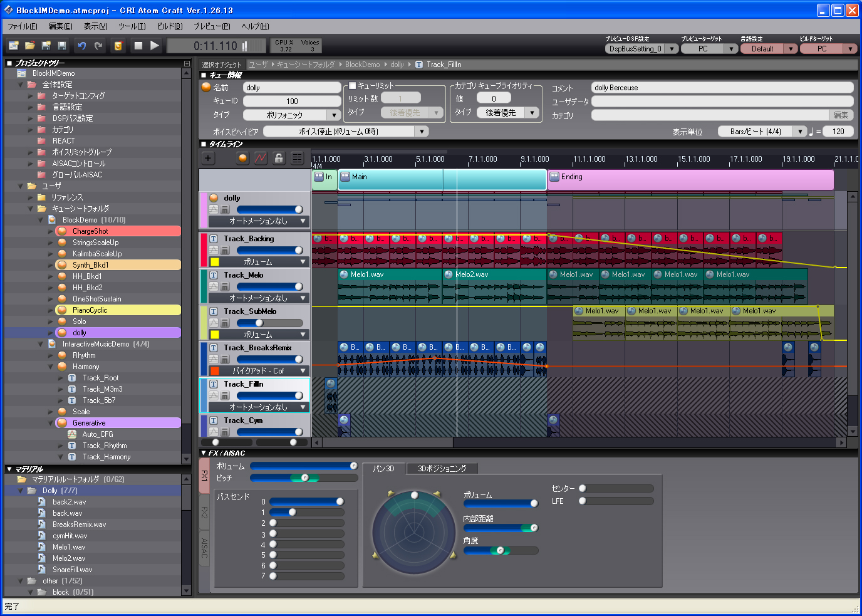Open the Bars/ビート (4/4) display unit dropdown
This screenshot has height=616, width=862.
tap(800, 132)
